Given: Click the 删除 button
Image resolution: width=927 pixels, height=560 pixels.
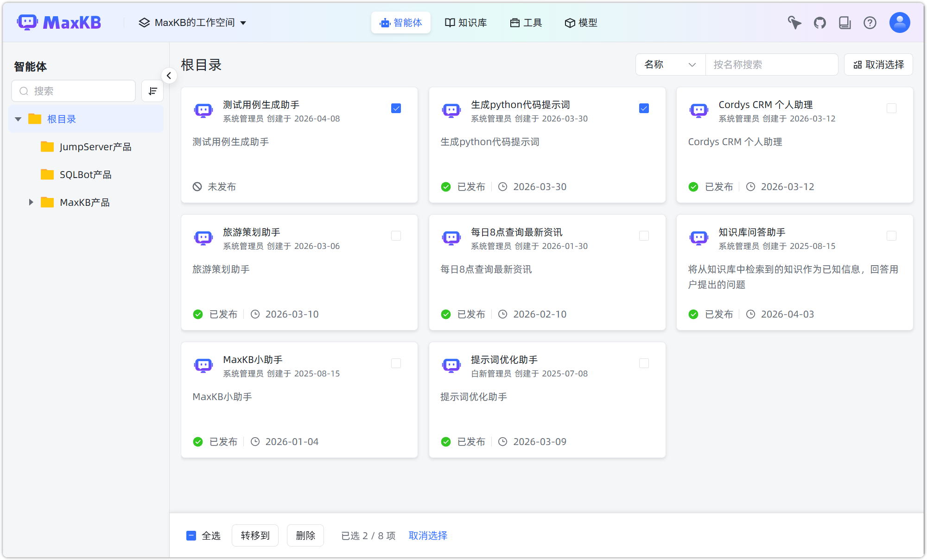Looking at the screenshot, I should (305, 535).
